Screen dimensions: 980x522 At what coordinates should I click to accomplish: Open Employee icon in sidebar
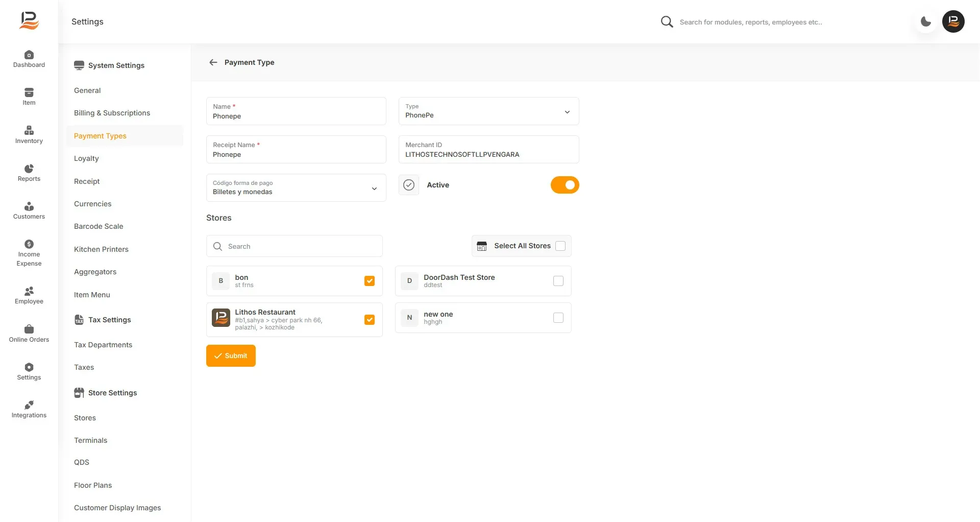[x=29, y=291]
